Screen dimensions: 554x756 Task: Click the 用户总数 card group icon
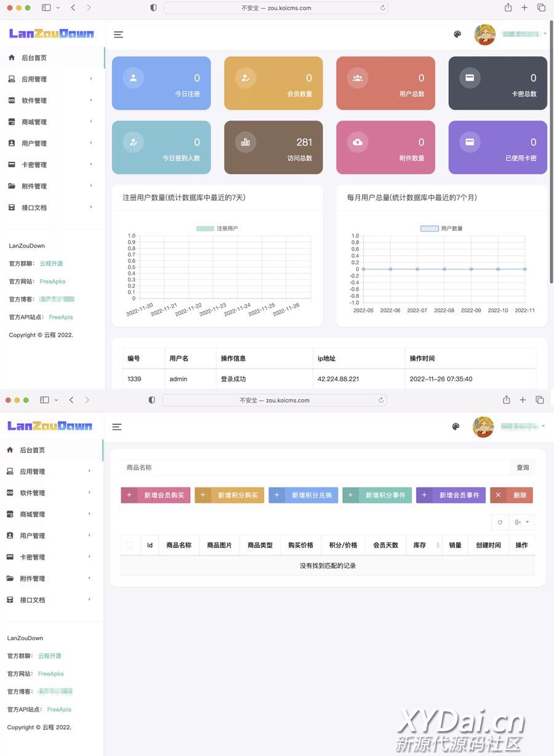pyautogui.click(x=358, y=78)
